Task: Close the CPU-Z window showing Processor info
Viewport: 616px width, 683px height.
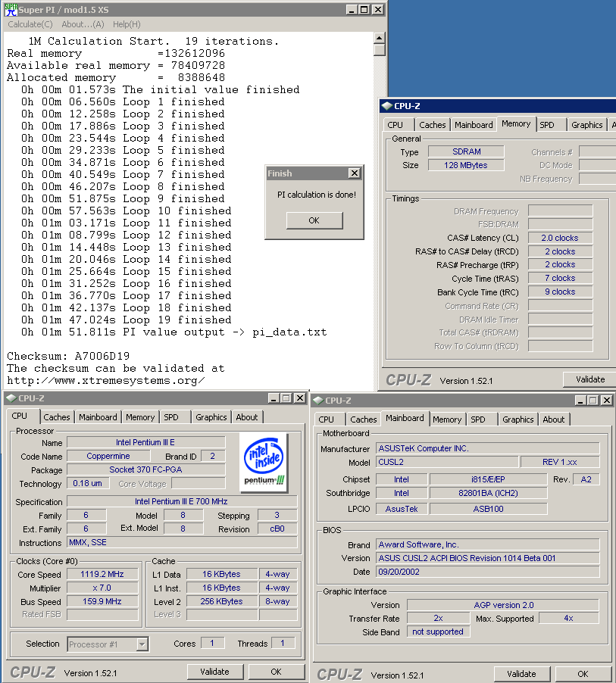Action: (299, 398)
